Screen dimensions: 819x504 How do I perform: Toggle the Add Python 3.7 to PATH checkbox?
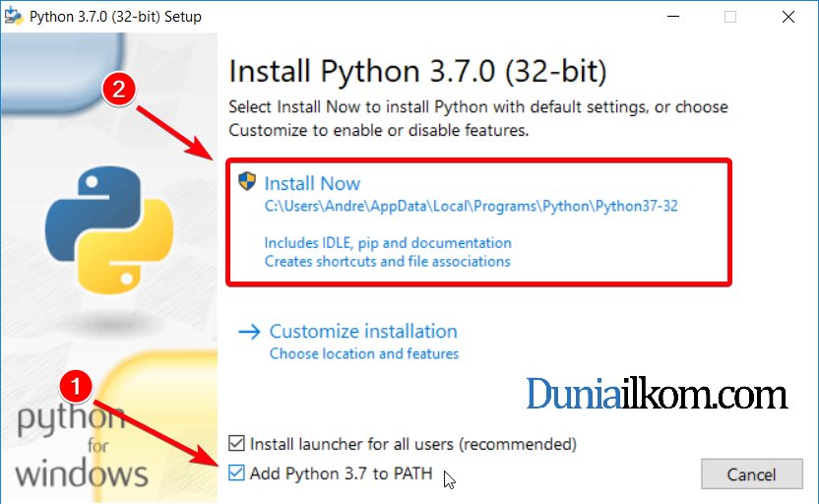tap(236, 472)
